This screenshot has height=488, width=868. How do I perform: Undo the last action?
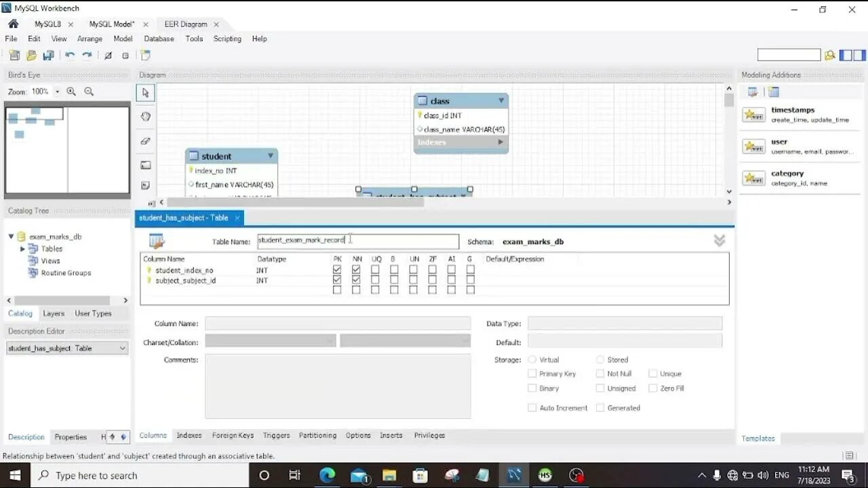pyautogui.click(x=70, y=56)
